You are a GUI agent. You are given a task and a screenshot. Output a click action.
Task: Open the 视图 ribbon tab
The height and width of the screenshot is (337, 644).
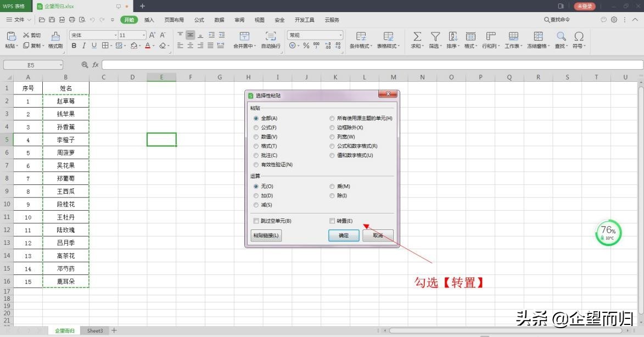[x=260, y=20]
